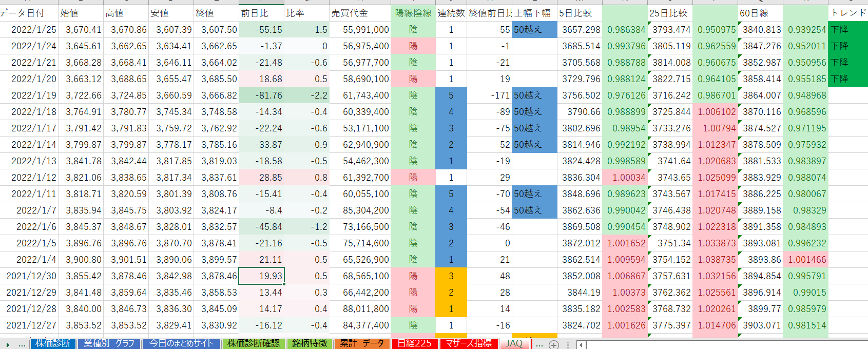Select the 陽 cell in 2022/1/12 row
The height and width of the screenshot is (349, 868).
point(413,178)
